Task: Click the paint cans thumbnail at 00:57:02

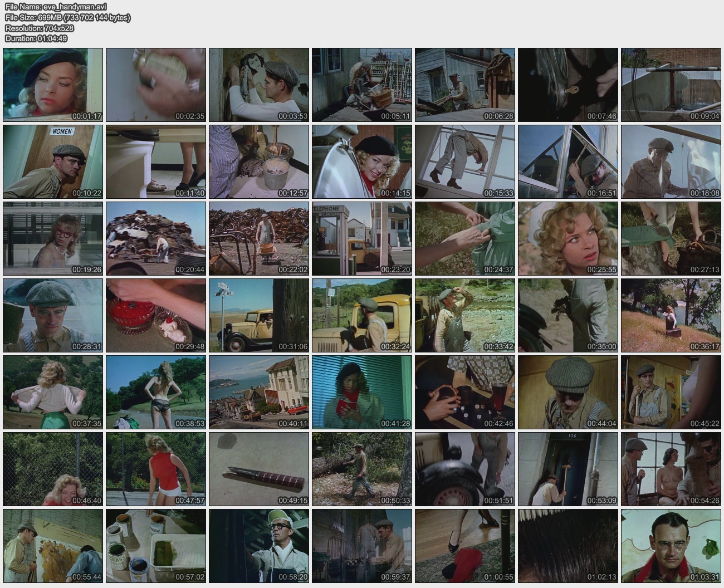Action: click(156, 546)
